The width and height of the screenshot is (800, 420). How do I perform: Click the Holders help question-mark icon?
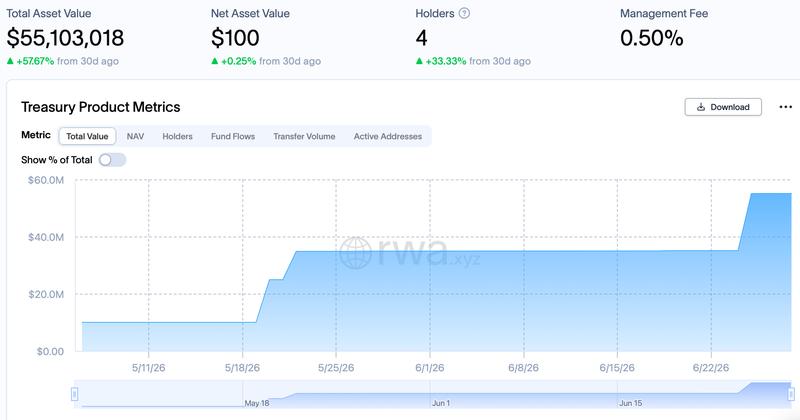[464, 13]
